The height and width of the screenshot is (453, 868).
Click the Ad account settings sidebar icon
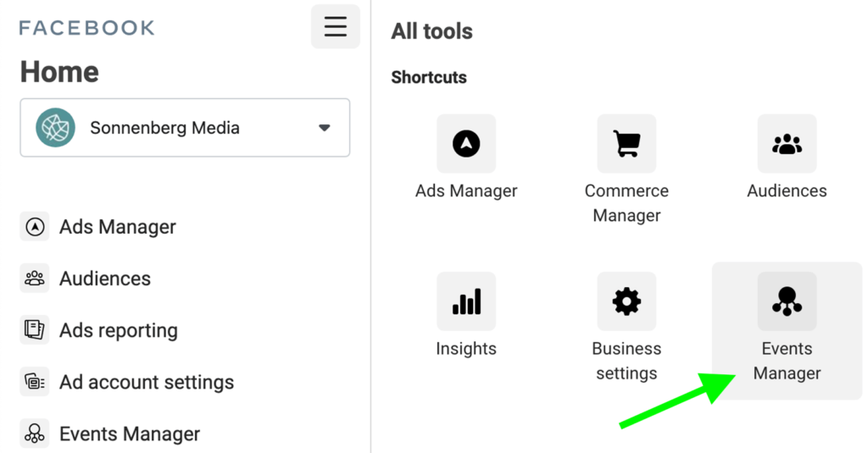click(x=35, y=382)
